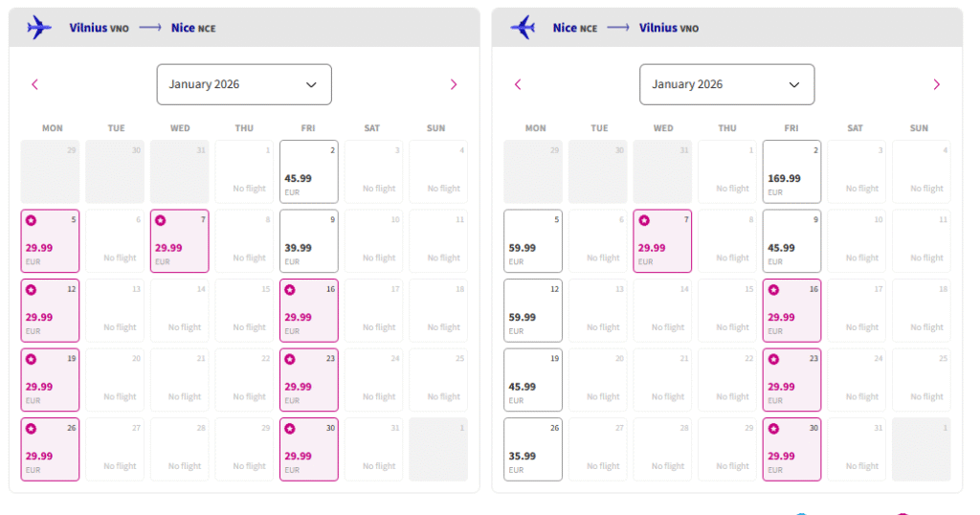Choose January 5 return flight at 59.99 EUR
Screen dimensions: 980x515
click(533, 241)
